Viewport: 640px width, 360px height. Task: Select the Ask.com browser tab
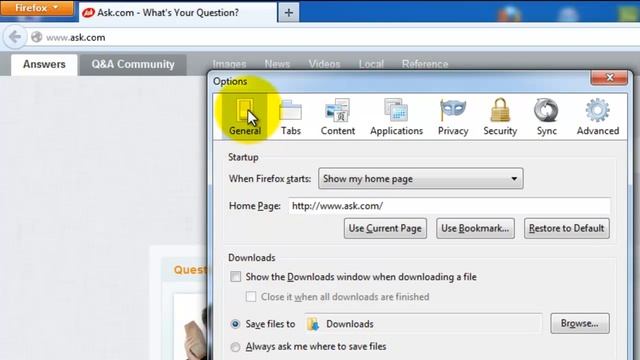[178, 13]
